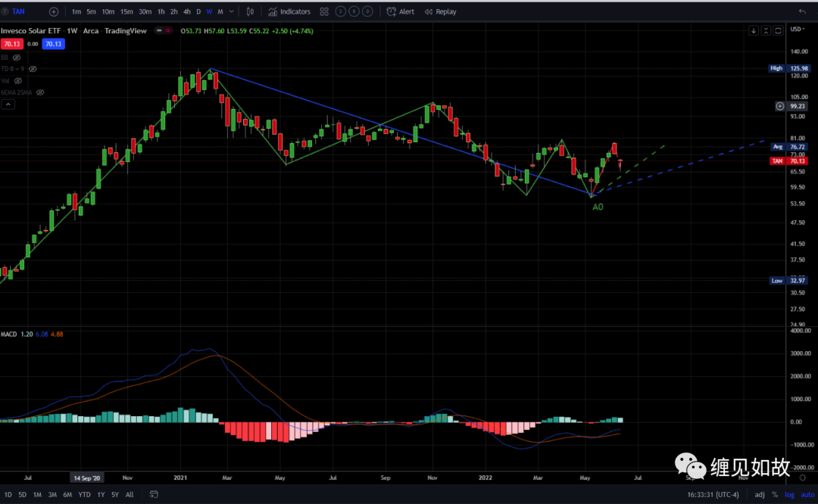Open the go-to-date calendar icon
This screenshot has height=504, width=818.
pyautogui.click(x=154, y=494)
